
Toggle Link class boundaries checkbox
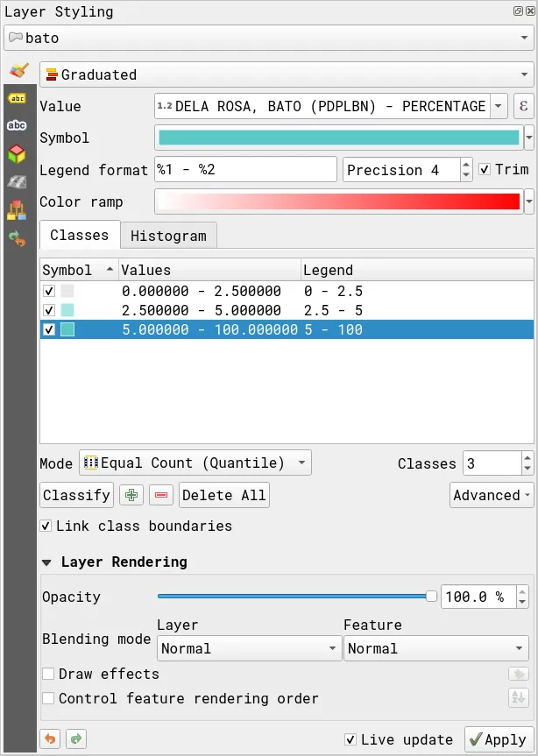[46, 526]
